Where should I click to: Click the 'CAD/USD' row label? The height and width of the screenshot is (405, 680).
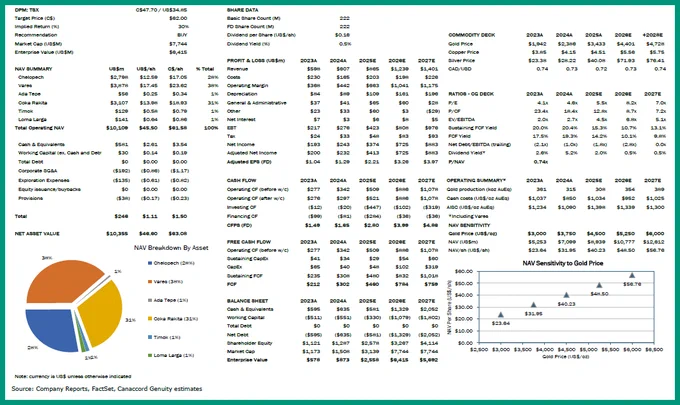coord(460,69)
